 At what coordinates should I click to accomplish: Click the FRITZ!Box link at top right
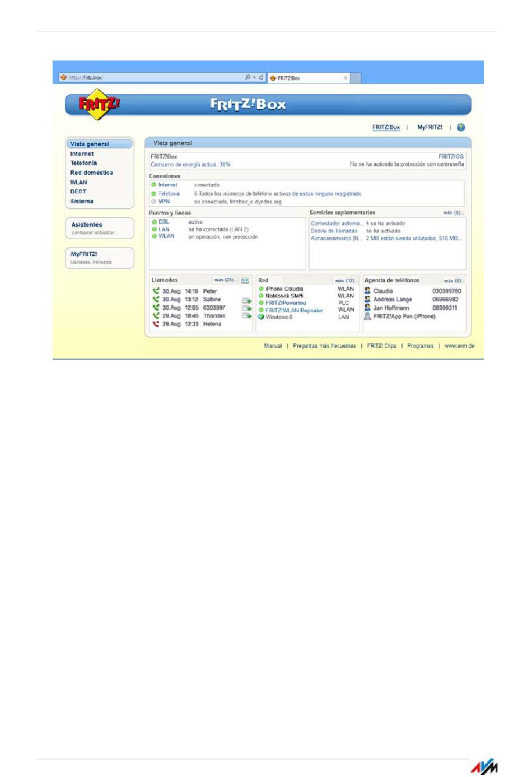point(386,127)
